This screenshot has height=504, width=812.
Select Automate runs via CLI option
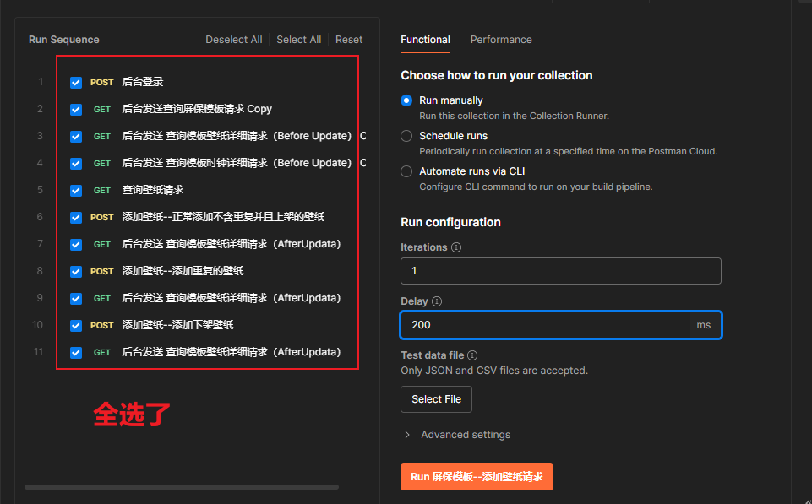406,171
